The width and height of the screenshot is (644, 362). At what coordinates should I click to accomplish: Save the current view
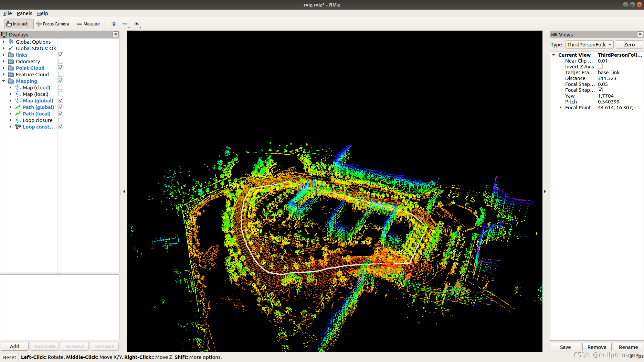[x=565, y=347]
